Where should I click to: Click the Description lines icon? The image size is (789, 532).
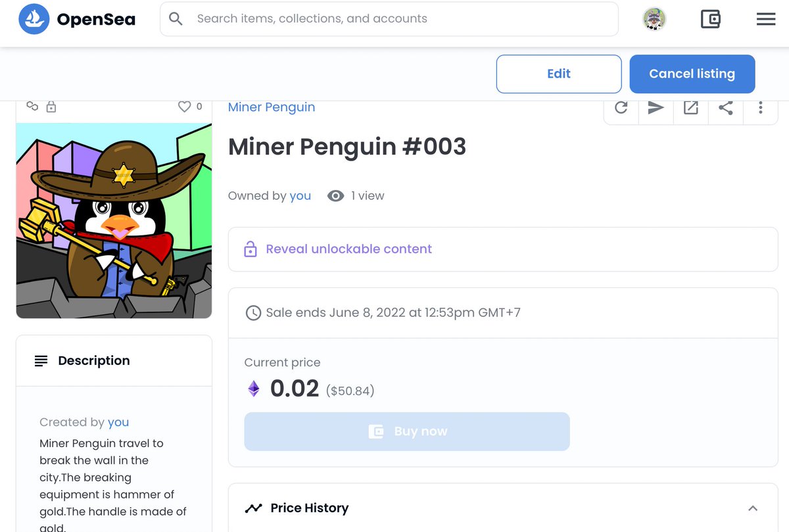point(41,361)
